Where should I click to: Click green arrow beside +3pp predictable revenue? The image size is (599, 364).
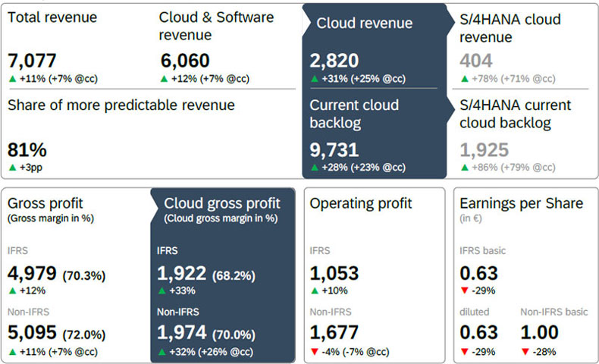click(13, 167)
